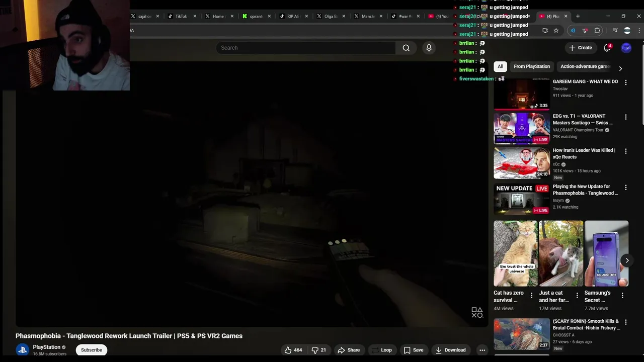Open options for Samsung's Secret short
Screen dimensions: 644x362
pyautogui.click(x=622, y=296)
